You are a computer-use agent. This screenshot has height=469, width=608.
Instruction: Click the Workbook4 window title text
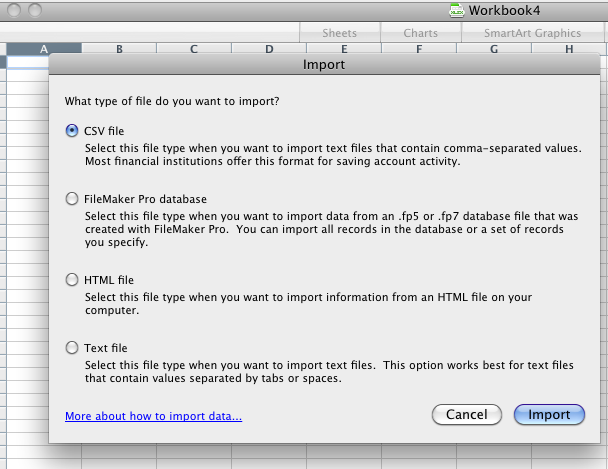[x=504, y=10]
